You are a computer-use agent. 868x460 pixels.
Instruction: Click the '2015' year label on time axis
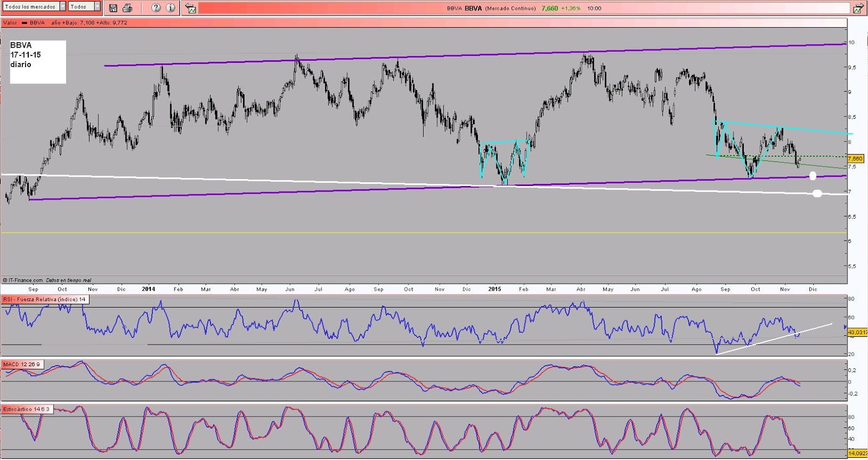tap(494, 289)
